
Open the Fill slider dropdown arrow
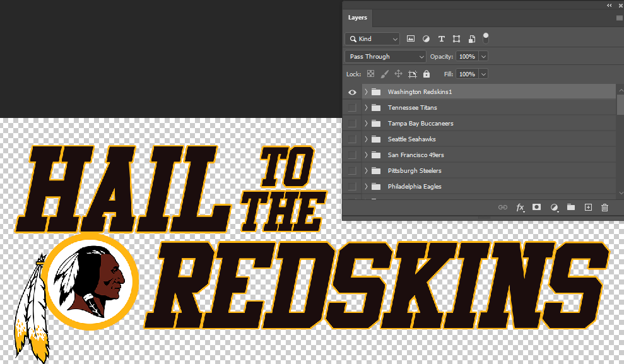point(483,74)
